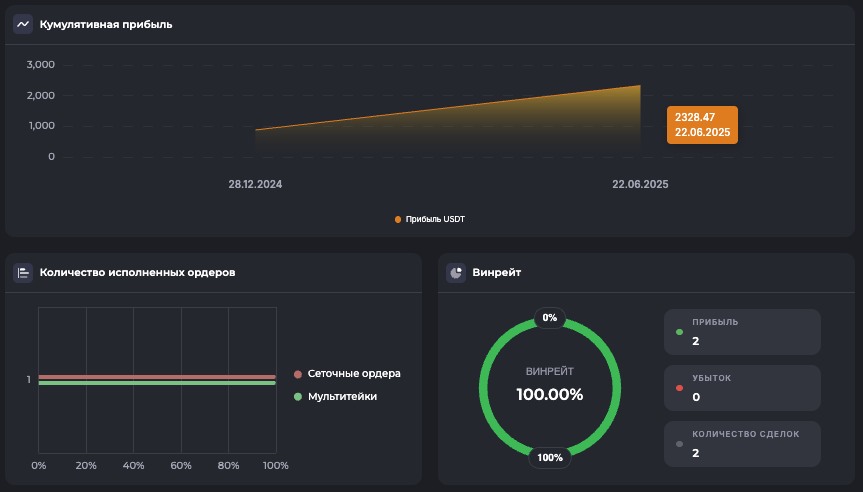Click the 100% badge on the winrate ring

549,458
